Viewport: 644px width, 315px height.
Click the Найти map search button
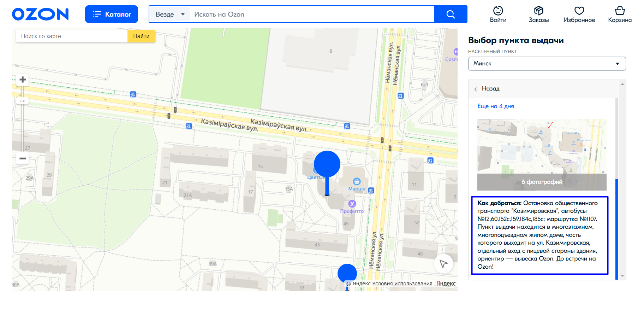click(x=141, y=36)
